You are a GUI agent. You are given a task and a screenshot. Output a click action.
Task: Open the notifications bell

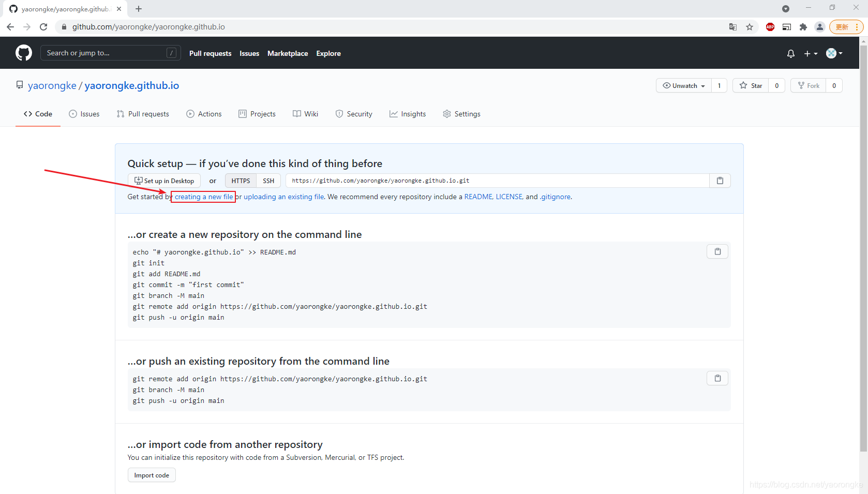click(x=790, y=53)
